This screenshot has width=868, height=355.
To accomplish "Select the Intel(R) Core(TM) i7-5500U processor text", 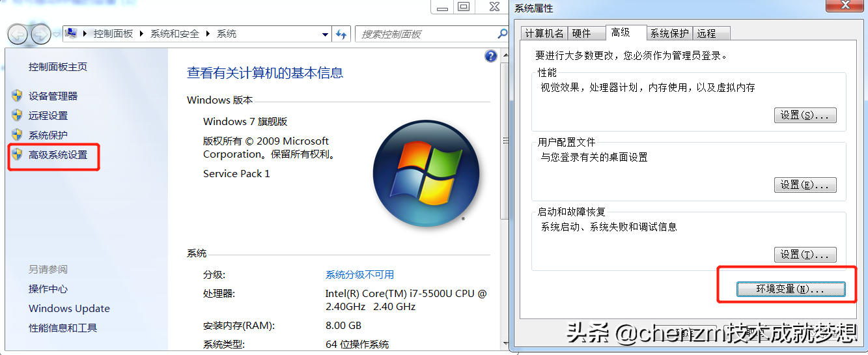I will point(406,300).
